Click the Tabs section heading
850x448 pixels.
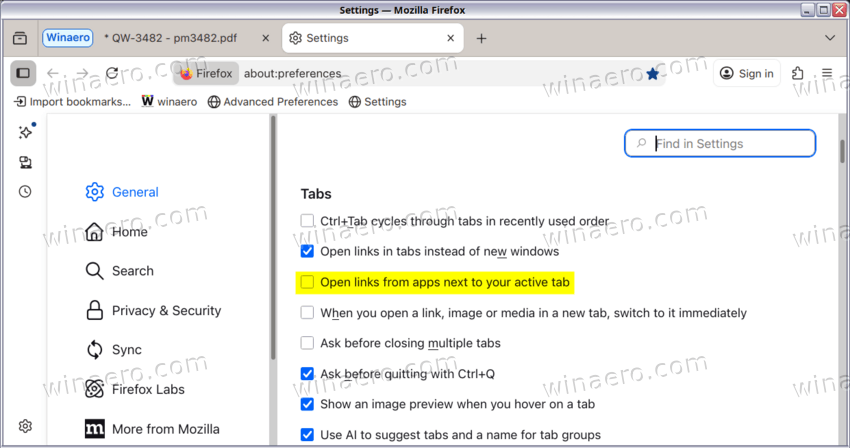tap(316, 194)
